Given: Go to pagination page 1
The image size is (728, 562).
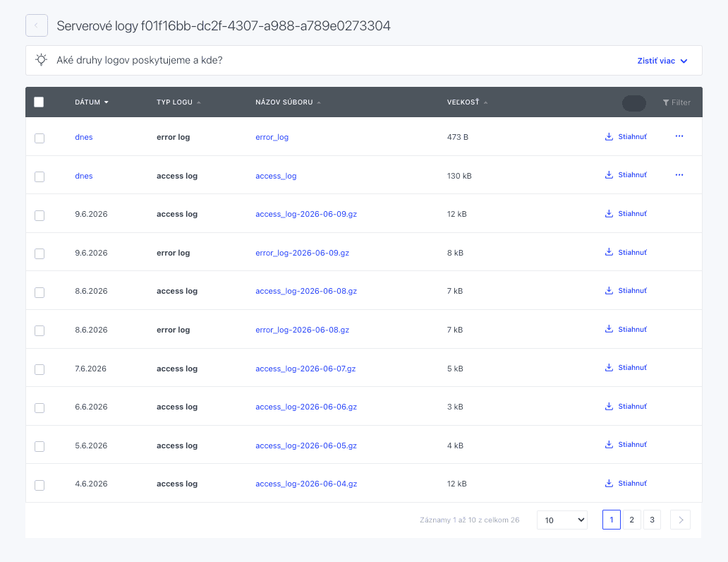Looking at the screenshot, I should 612,520.
